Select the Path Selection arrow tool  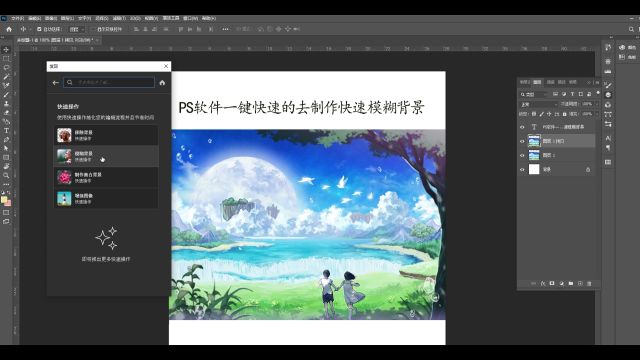pos(6,149)
